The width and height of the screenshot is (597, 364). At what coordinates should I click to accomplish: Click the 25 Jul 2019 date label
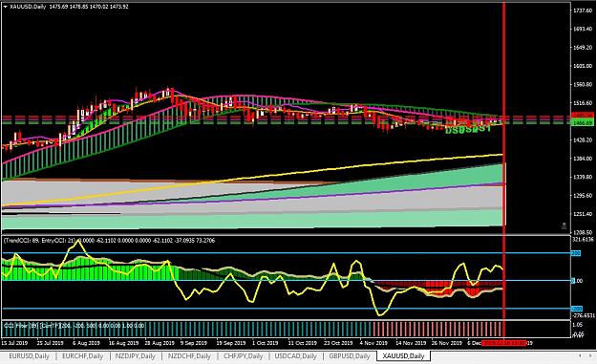point(51,343)
